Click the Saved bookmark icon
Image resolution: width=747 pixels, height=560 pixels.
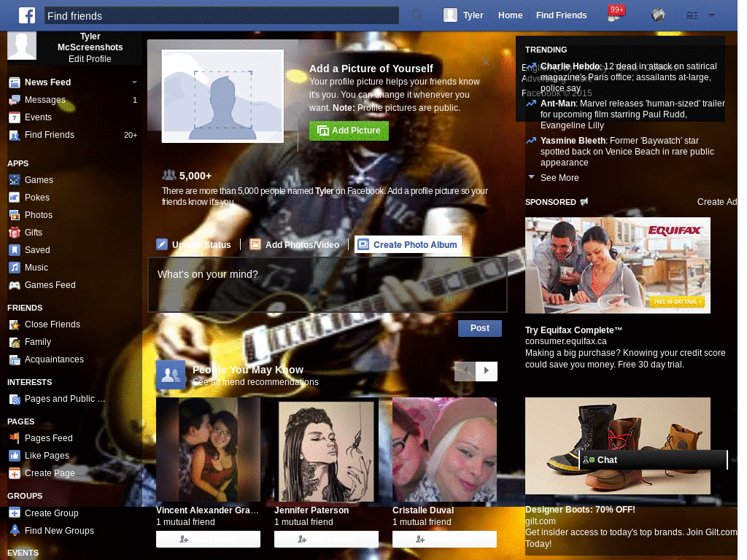pyautogui.click(x=15, y=250)
